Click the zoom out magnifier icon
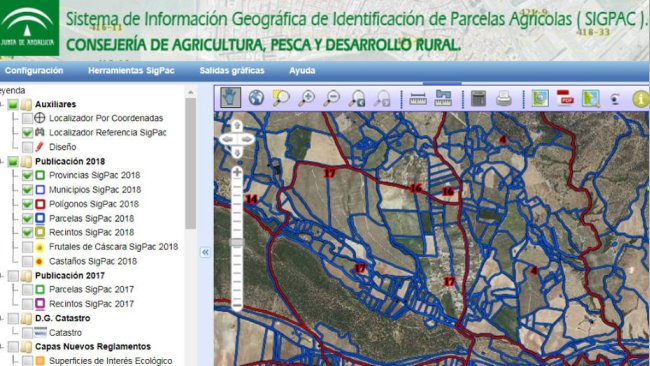 pos(332,98)
